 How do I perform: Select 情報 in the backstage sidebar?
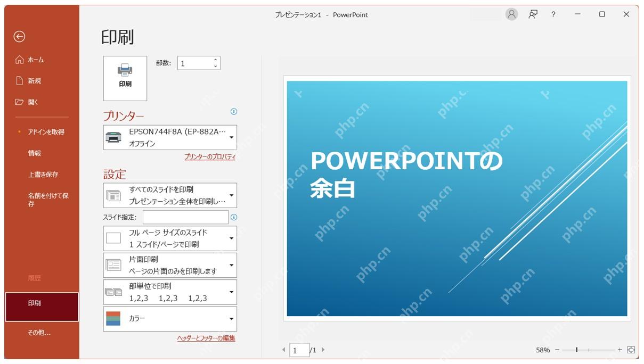click(34, 153)
